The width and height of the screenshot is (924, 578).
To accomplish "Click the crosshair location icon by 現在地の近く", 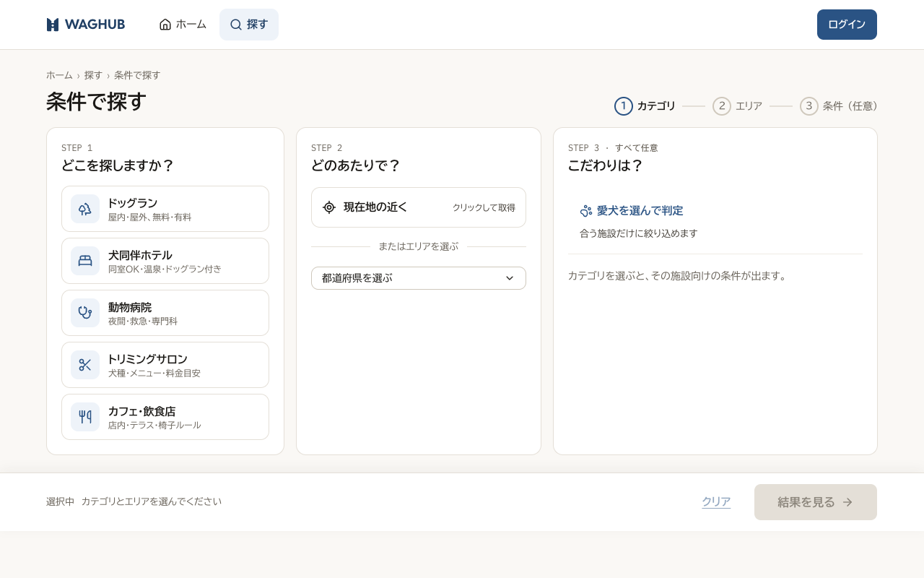I will (329, 207).
